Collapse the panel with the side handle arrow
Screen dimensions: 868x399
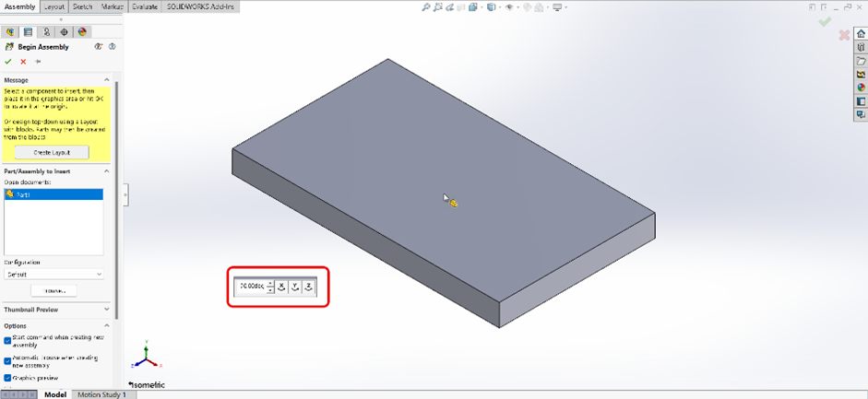(126, 195)
